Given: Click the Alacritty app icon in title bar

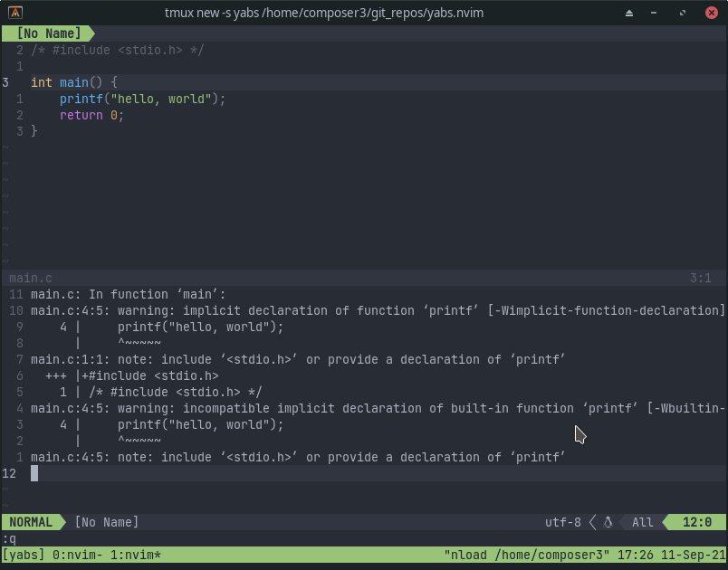Looking at the screenshot, I should coord(15,13).
